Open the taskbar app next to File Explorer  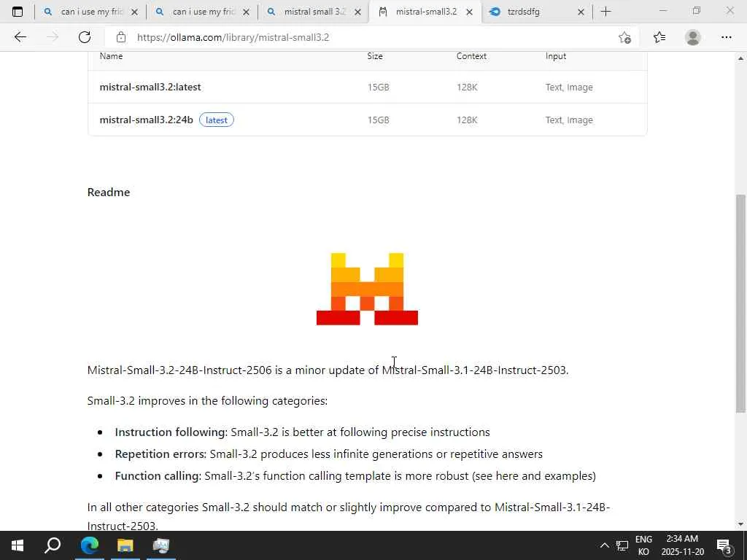click(x=161, y=545)
